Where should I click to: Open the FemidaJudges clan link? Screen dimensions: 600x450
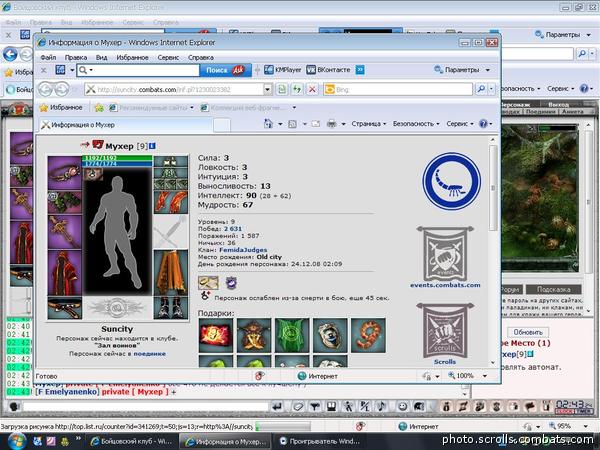coord(243,249)
